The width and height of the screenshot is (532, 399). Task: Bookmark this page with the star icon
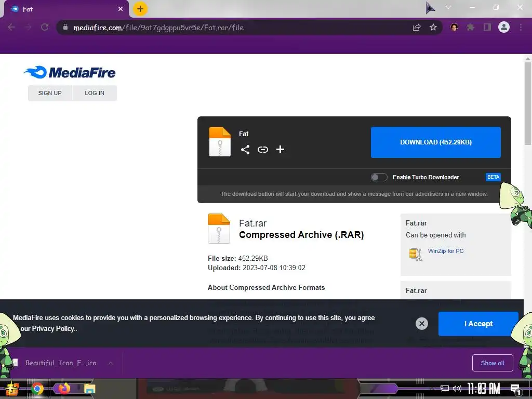[433, 27]
